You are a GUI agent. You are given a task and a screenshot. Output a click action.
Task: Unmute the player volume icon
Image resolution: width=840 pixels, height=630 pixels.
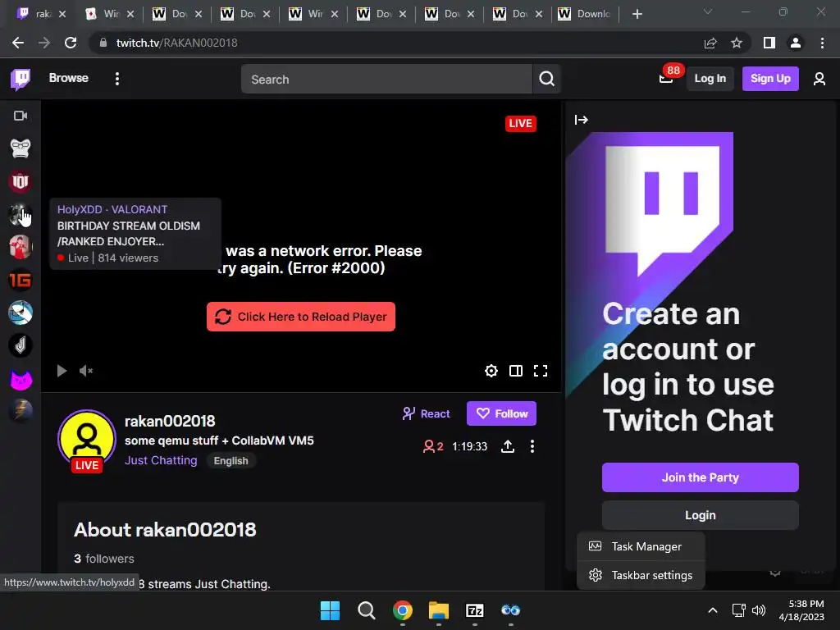tap(85, 371)
